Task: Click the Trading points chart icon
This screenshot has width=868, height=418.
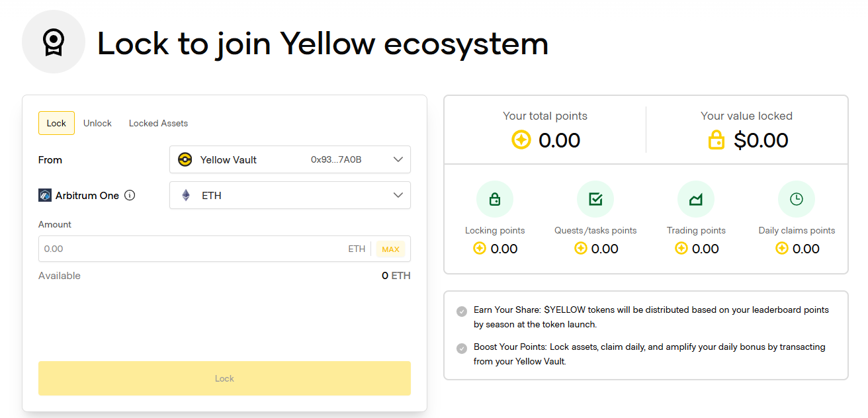Action: pos(695,199)
